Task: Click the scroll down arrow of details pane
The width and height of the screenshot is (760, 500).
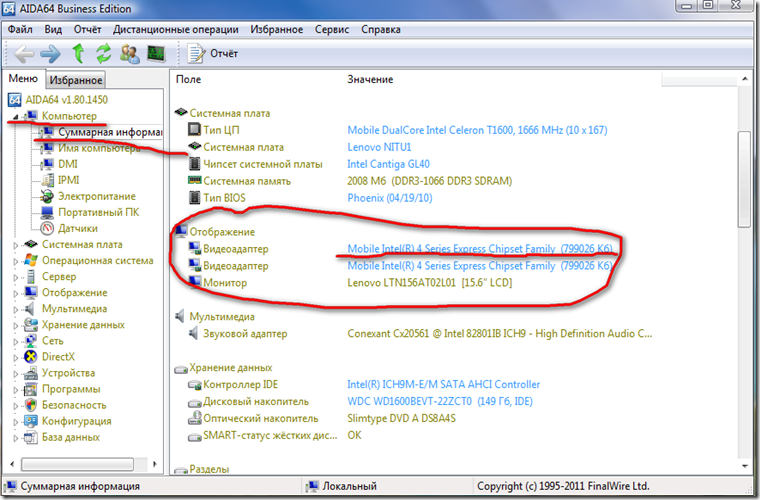Action: pos(745,466)
